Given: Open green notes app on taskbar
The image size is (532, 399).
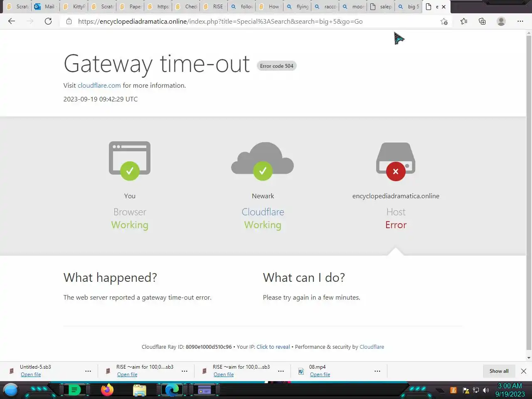Looking at the screenshot, I should click(x=74, y=390).
